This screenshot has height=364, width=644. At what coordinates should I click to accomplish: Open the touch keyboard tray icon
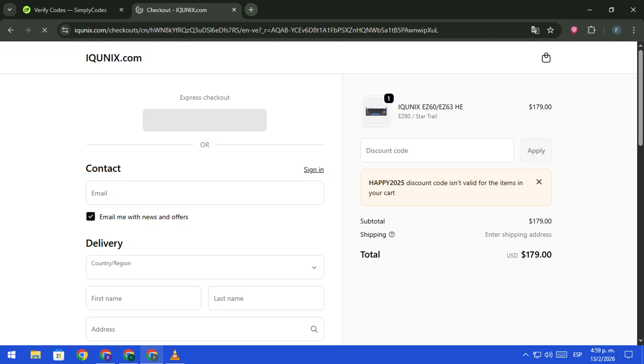pyautogui.click(x=562, y=355)
